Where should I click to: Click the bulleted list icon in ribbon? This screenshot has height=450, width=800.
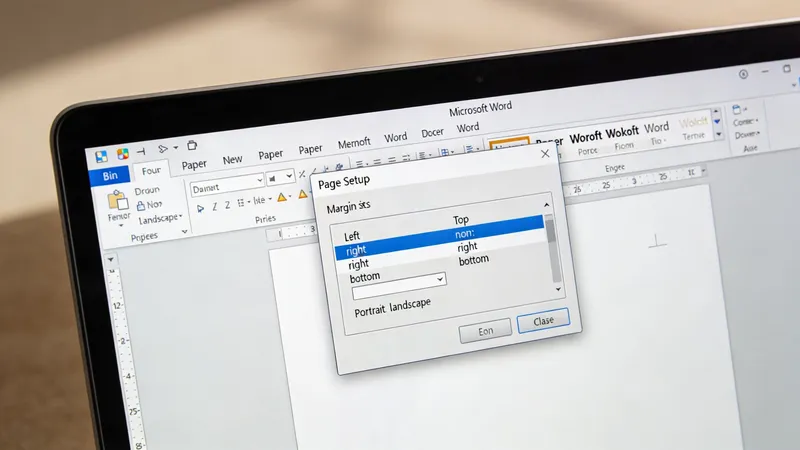(240, 203)
